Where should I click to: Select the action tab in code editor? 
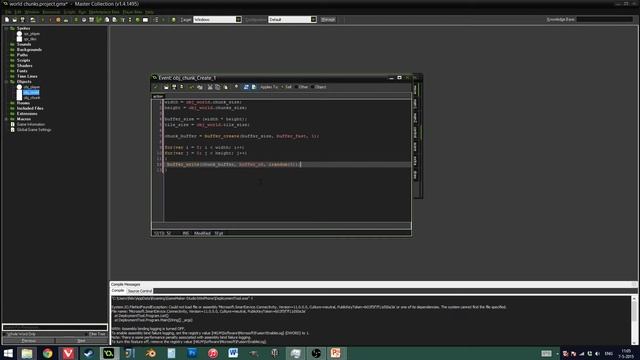(158, 96)
